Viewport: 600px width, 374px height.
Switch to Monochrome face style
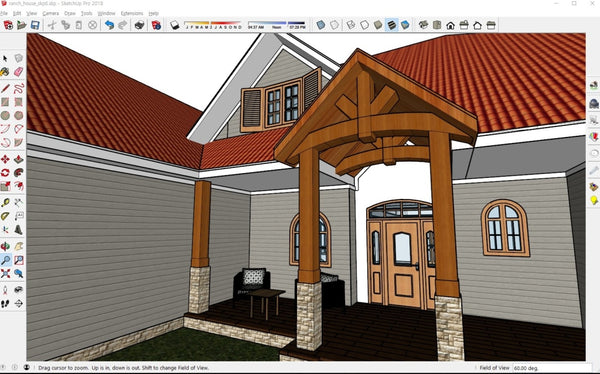(x=405, y=25)
